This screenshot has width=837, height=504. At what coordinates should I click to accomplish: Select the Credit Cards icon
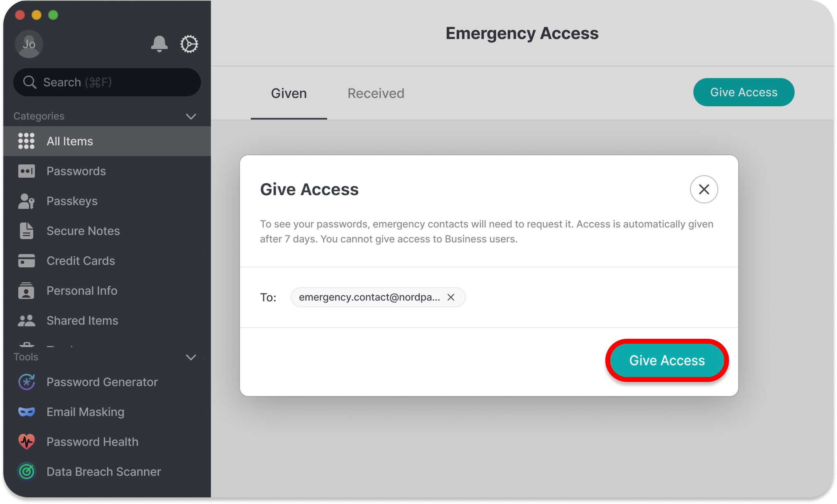27,261
